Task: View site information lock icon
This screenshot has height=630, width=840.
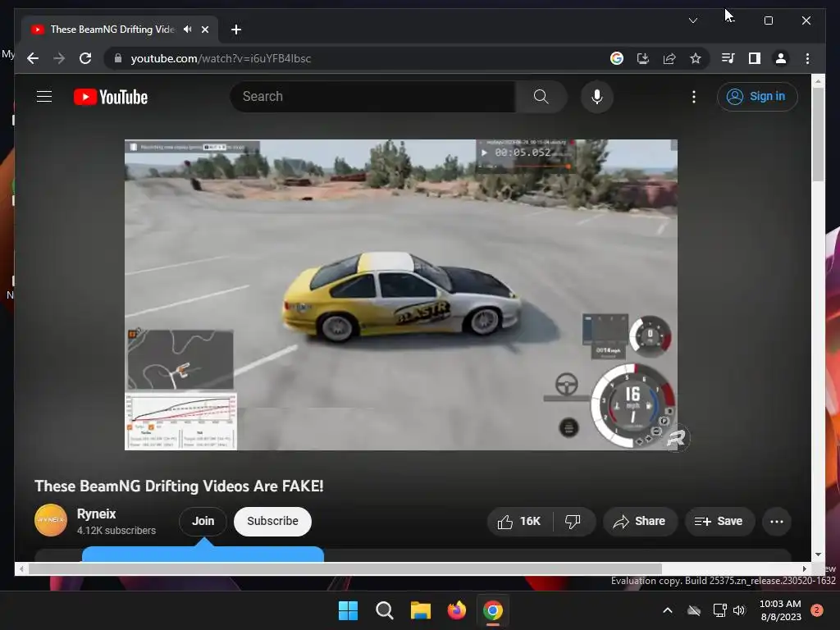Action: click(118, 58)
